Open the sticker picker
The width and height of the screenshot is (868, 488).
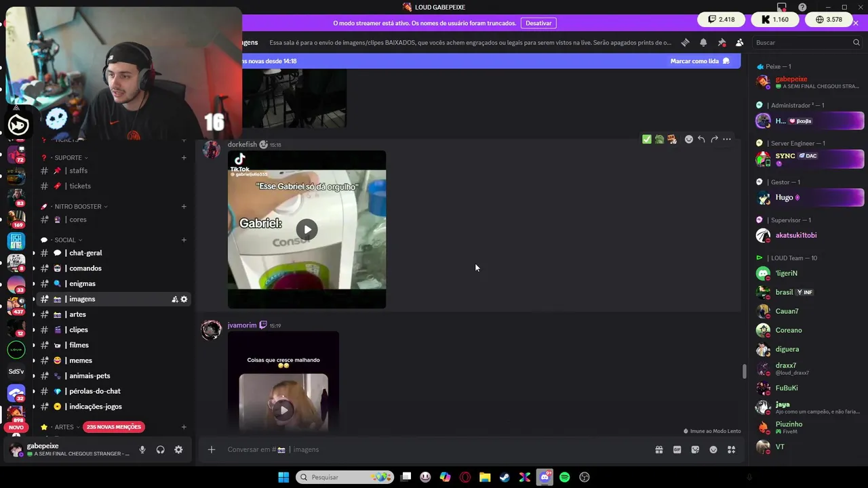pyautogui.click(x=695, y=449)
